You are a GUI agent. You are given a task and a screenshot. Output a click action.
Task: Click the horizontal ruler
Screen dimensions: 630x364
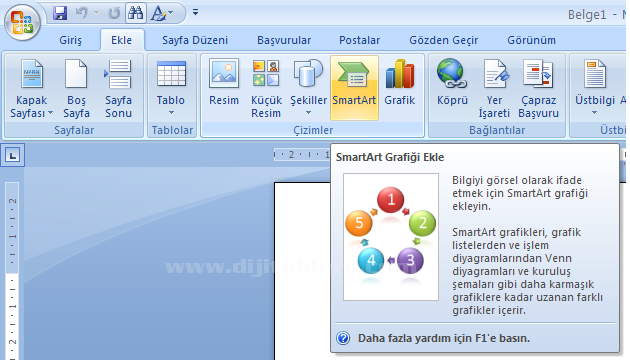[x=301, y=154]
